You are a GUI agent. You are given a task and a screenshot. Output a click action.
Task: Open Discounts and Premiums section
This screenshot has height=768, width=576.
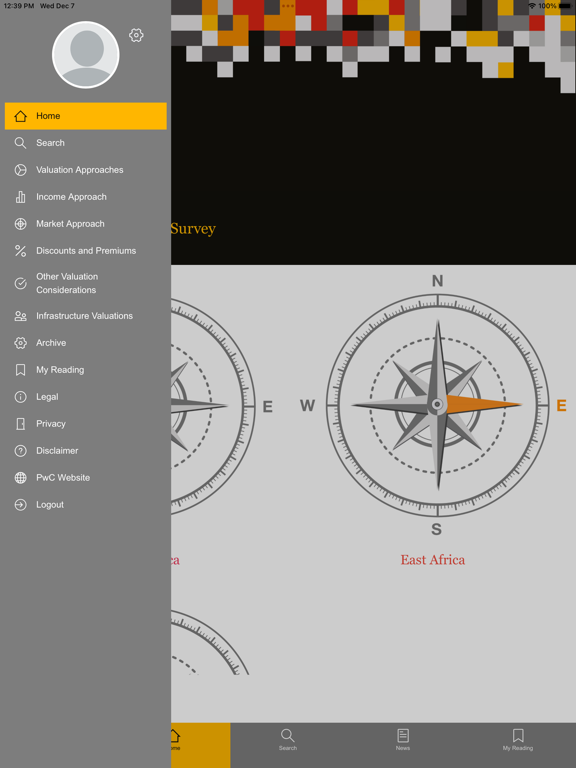pyautogui.click(x=86, y=251)
